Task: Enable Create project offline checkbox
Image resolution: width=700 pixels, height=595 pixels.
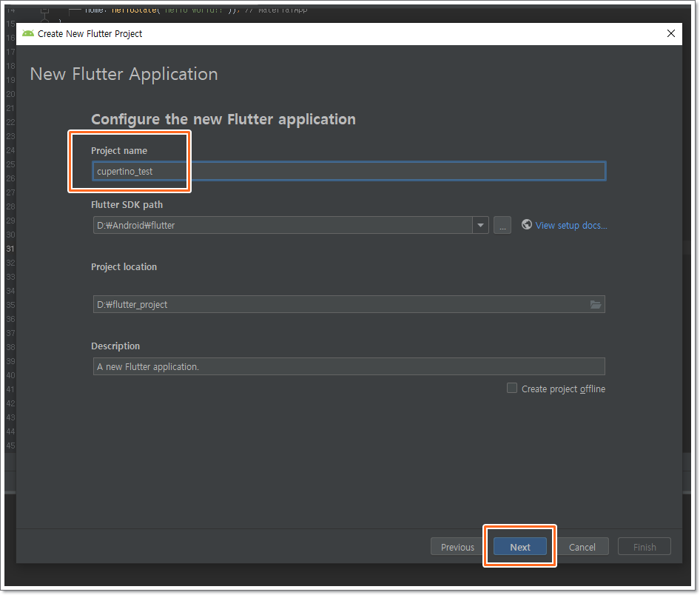Action: point(511,389)
